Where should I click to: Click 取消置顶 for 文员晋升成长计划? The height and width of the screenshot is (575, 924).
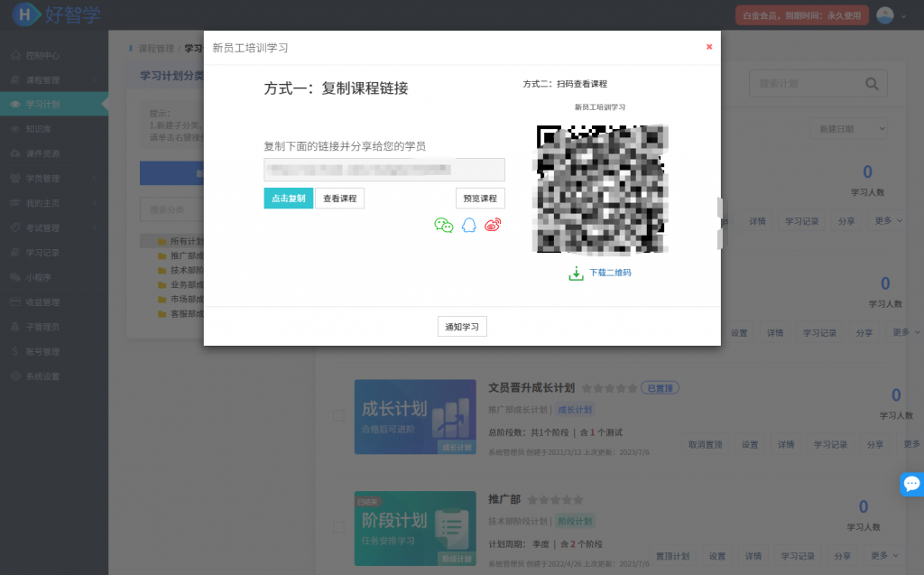point(706,445)
